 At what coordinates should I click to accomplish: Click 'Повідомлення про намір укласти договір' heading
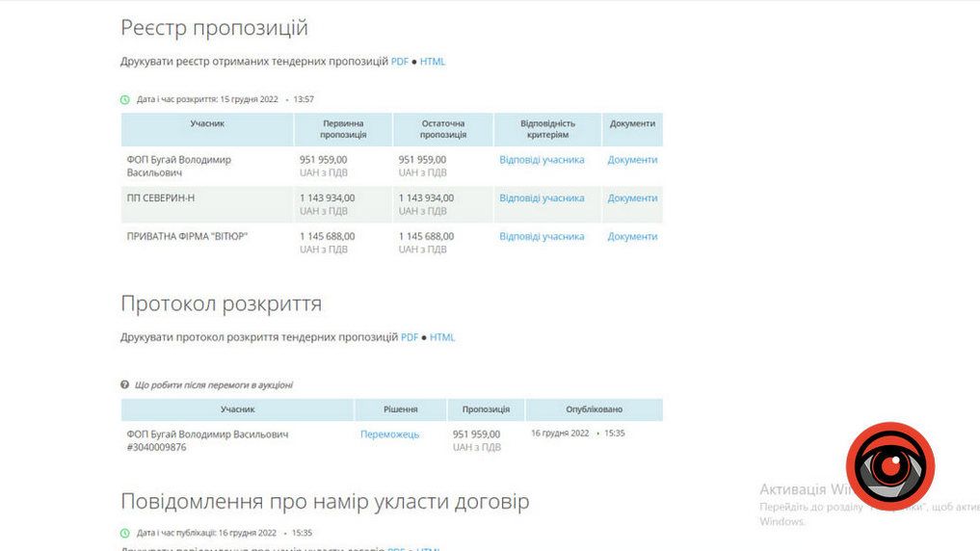point(325,501)
